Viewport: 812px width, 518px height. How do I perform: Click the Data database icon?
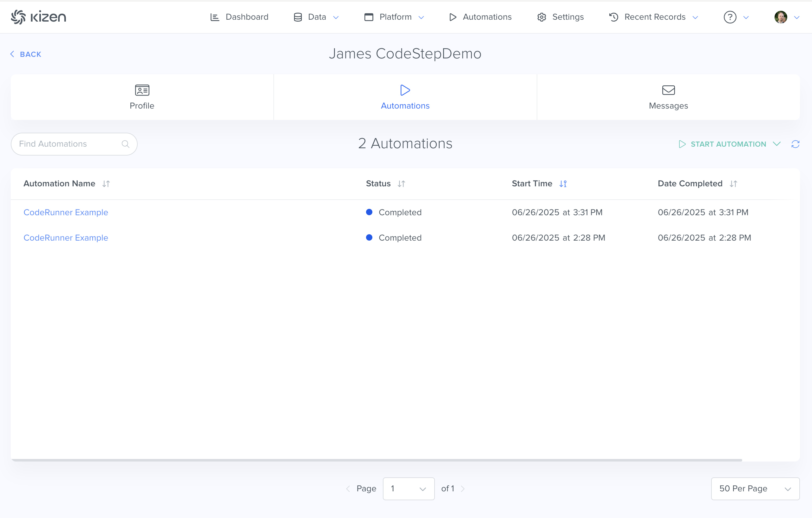coord(298,17)
